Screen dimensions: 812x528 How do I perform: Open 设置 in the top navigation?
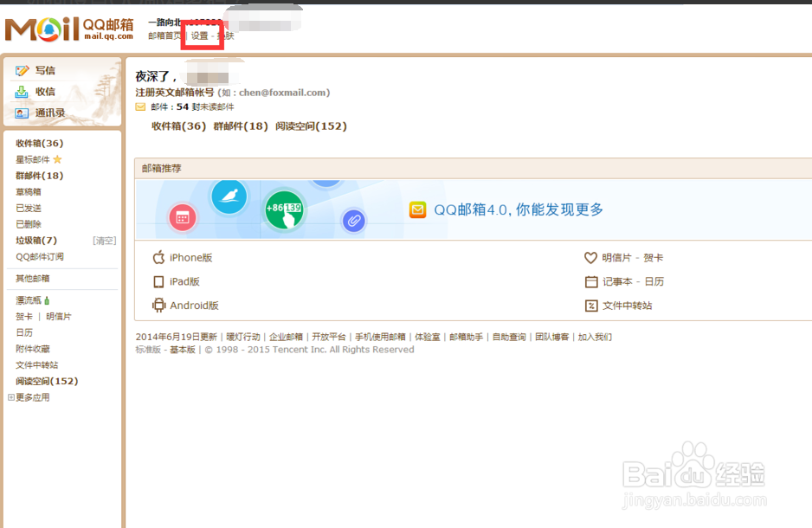point(199,35)
